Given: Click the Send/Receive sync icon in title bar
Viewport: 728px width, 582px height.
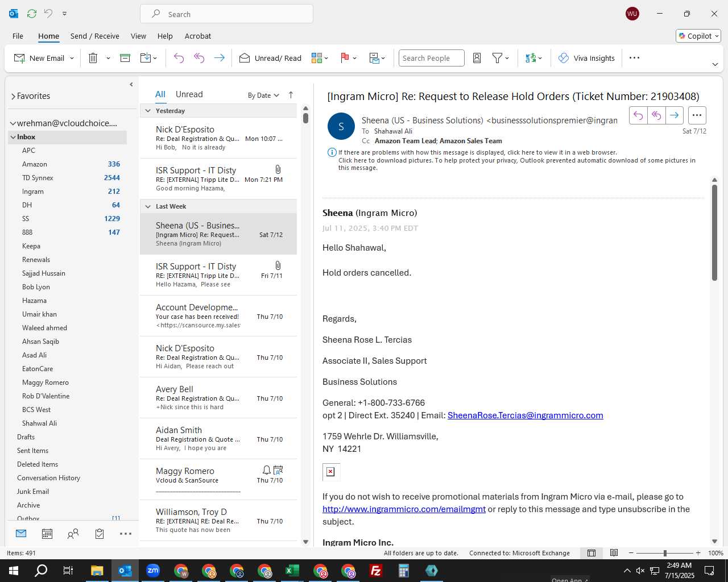Looking at the screenshot, I should point(32,13).
